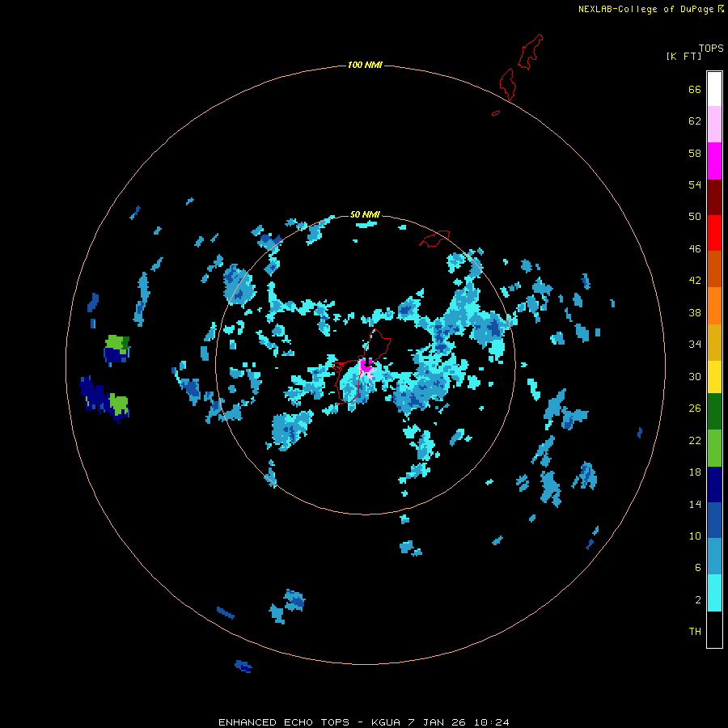Click the legend value '14'
728x728 pixels.
click(x=695, y=504)
